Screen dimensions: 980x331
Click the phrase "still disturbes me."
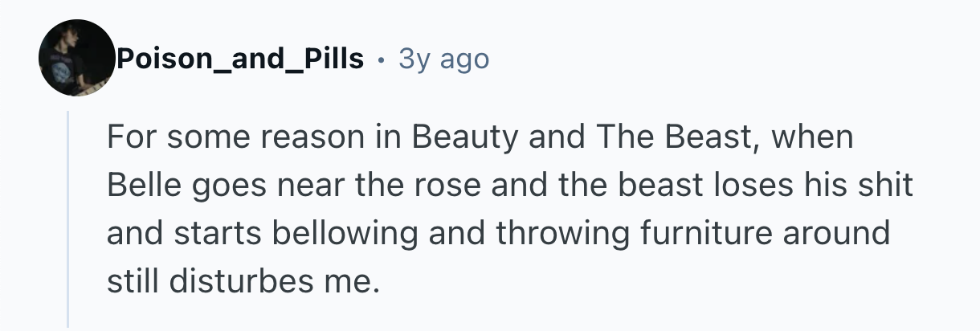[x=242, y=281]
